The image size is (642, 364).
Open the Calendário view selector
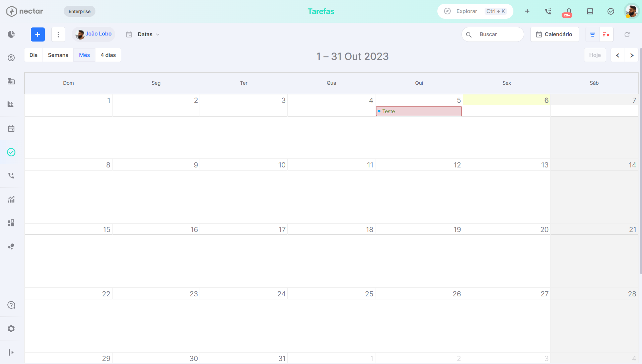click(x=555, y=34)
